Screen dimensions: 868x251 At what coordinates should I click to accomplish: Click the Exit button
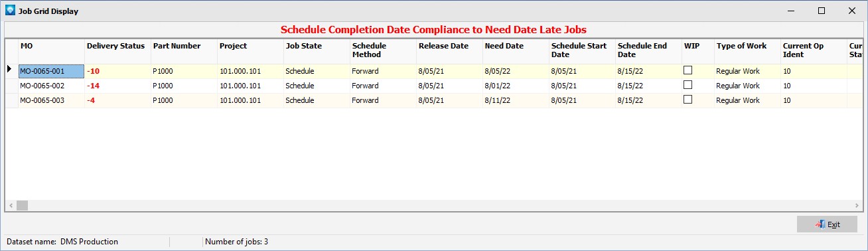point(827,224)
